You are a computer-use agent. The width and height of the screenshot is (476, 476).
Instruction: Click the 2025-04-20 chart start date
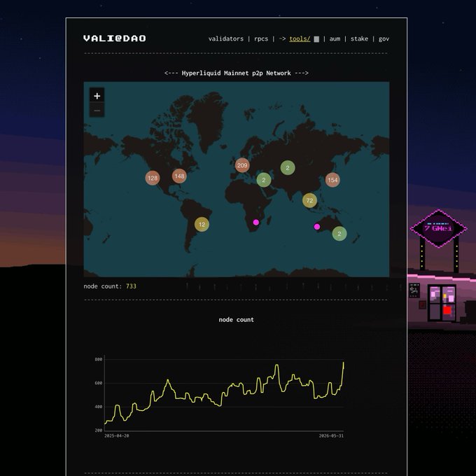[117, 435]
